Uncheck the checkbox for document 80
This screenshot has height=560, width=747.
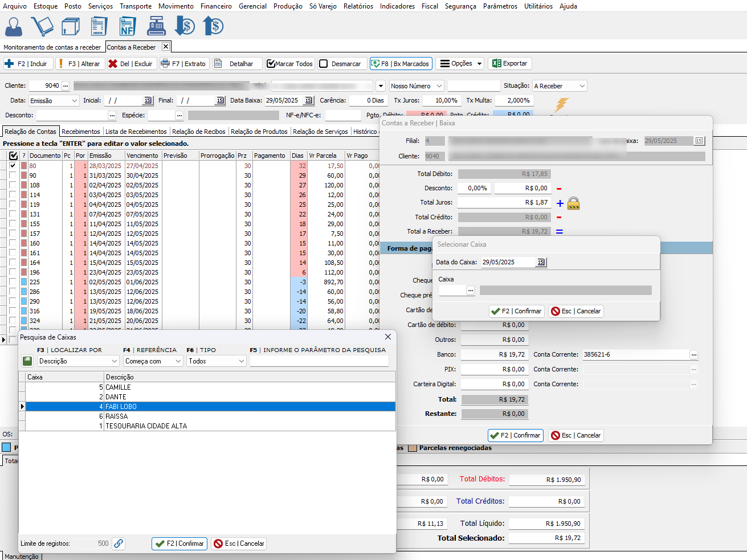[13, 166]
